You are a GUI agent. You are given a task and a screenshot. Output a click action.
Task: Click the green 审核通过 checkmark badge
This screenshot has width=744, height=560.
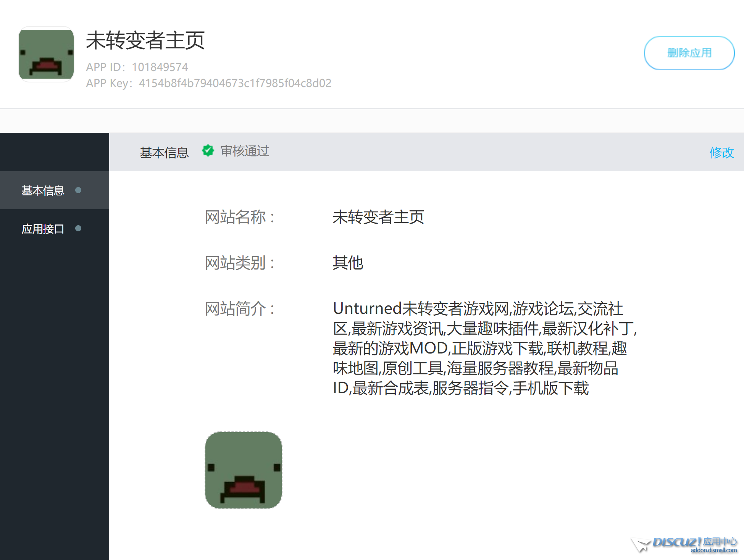pyautogui.click(x=208, y=151)
